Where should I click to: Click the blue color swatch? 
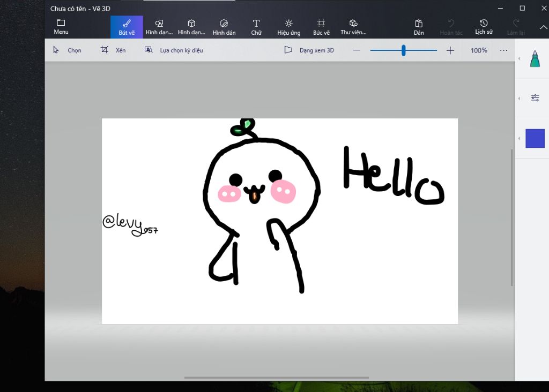point(535,138)
